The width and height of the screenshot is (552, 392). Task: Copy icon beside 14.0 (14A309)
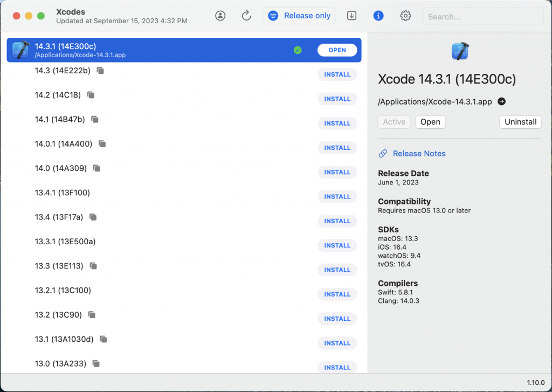coord(96,168)
